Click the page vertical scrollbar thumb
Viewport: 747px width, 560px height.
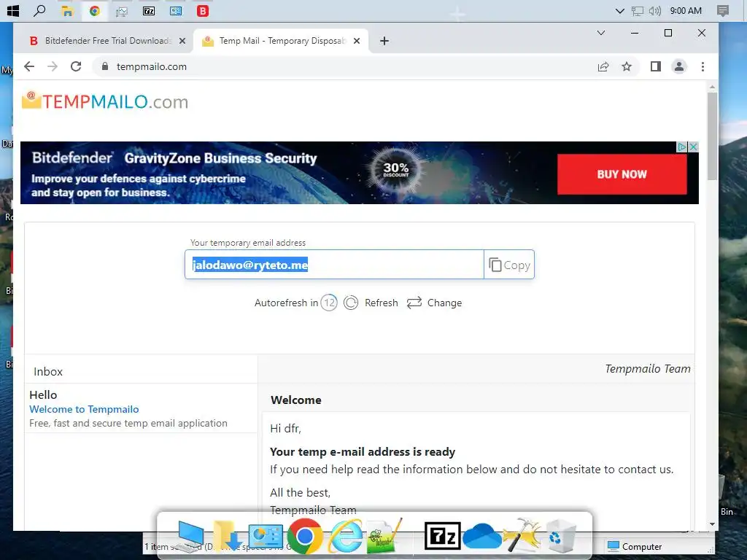click(712, 136)
